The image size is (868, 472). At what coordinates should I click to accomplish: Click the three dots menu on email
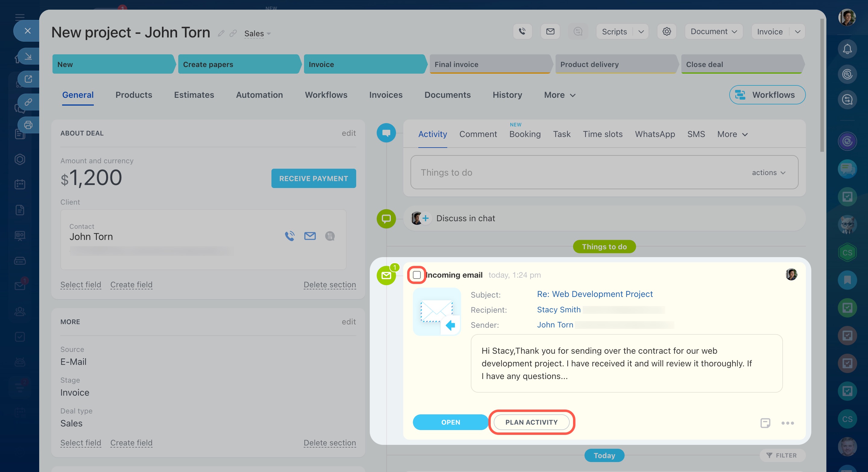coord(787,423)
